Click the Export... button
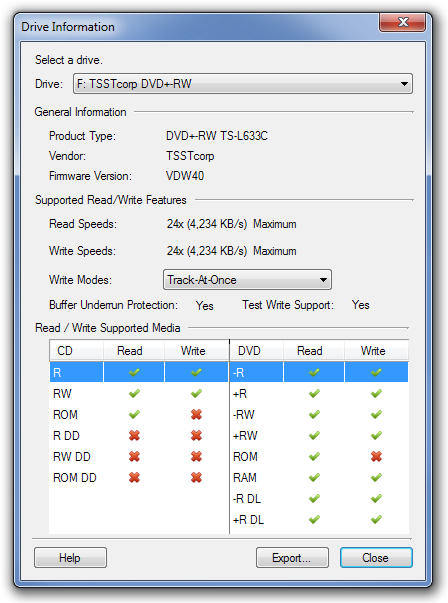This screenshot has height=603, width=448. pyautogui.click(x=292, y=558)
